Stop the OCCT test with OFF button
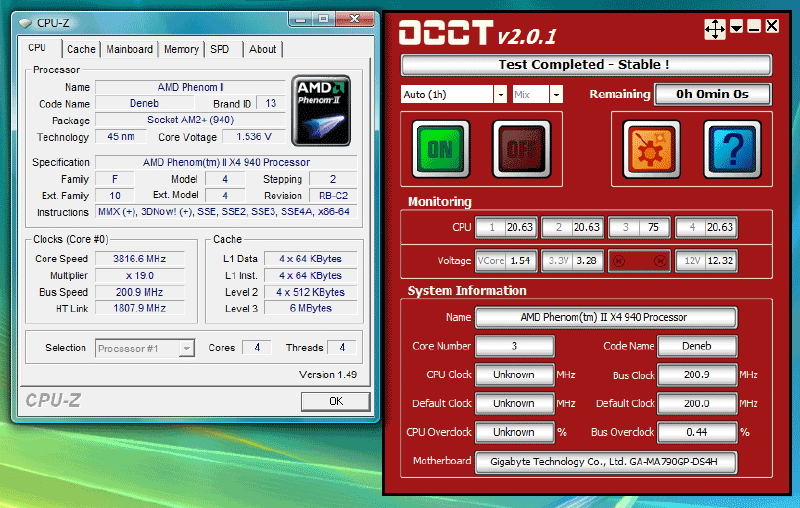The width and height of the screenshot is (800, 508). coord(521,149)
